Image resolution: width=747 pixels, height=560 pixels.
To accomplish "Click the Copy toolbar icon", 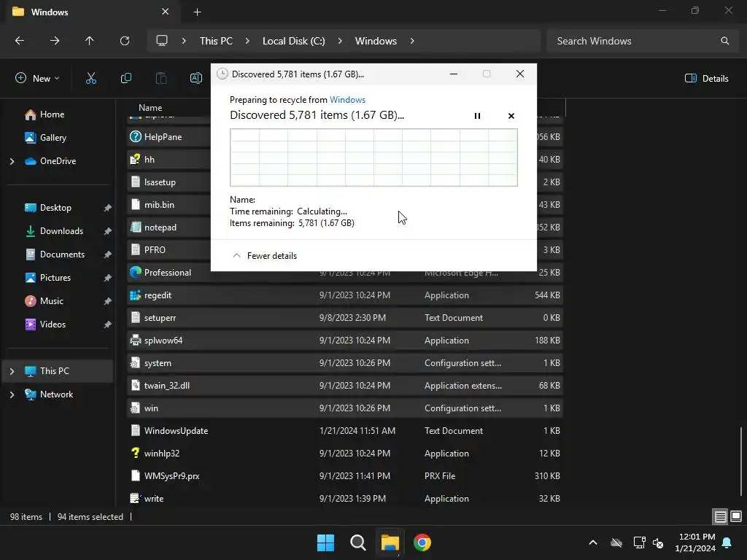I will pos(125,78).
